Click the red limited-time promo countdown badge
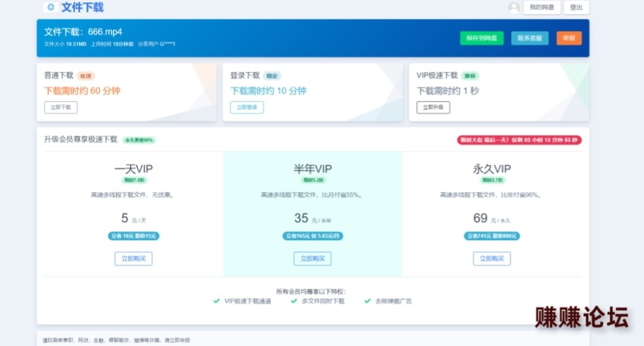This screenshot has width=644, height=346. click(x=519, y=140)
